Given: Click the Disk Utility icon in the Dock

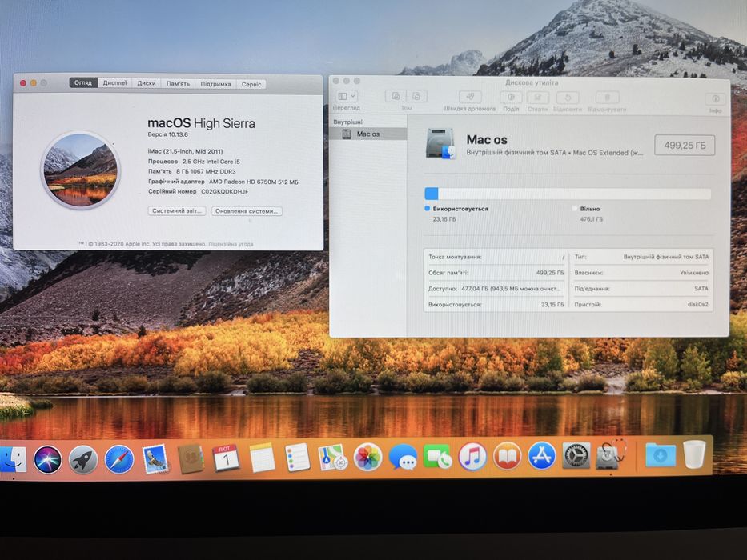Looking at the screenshot, I should (611, 454).
